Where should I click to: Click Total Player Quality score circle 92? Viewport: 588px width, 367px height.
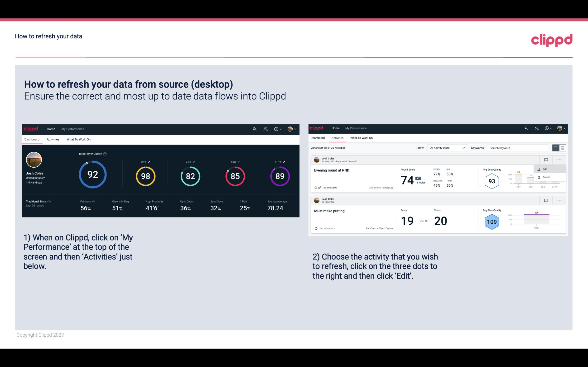[92, 174]
